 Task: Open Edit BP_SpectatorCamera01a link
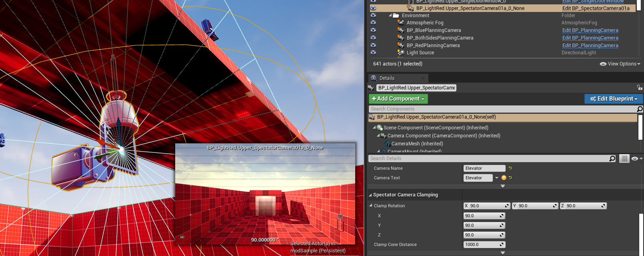click(x=596, y=8)
